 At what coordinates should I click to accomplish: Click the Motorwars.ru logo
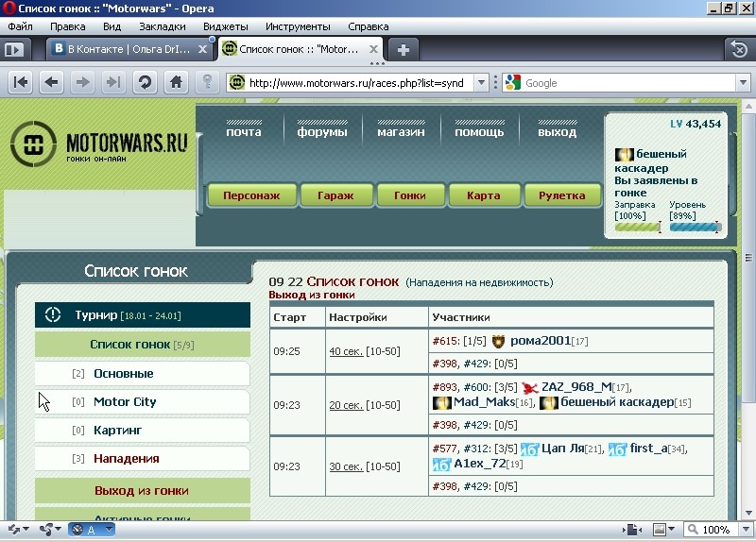[x=99, y=144]
